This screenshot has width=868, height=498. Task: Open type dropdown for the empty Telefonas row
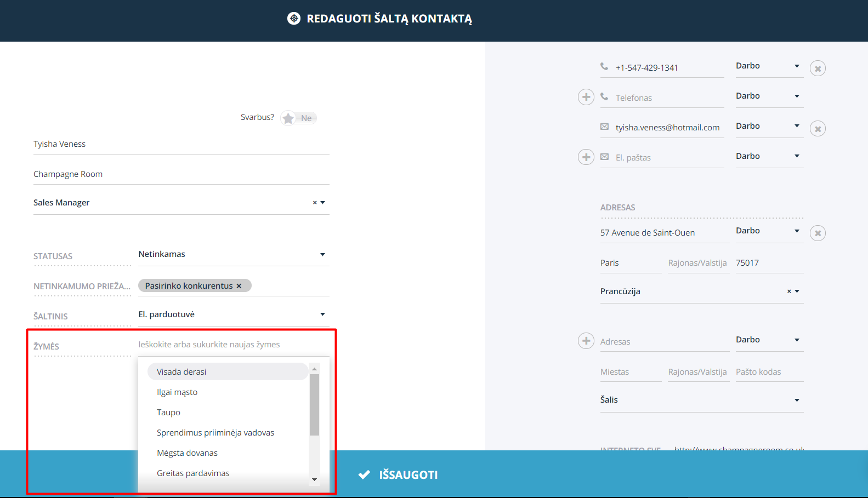pos(769,96)
